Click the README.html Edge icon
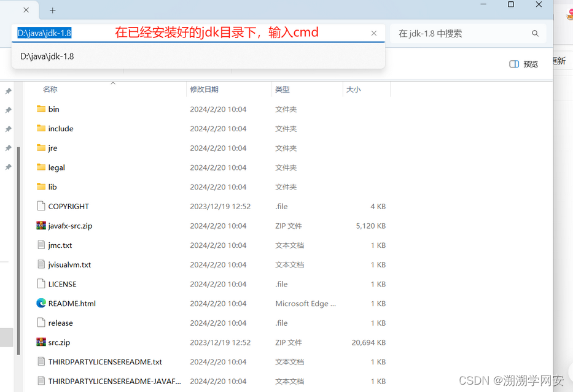Screen dimensions: 573x392 tap(41, 303)
